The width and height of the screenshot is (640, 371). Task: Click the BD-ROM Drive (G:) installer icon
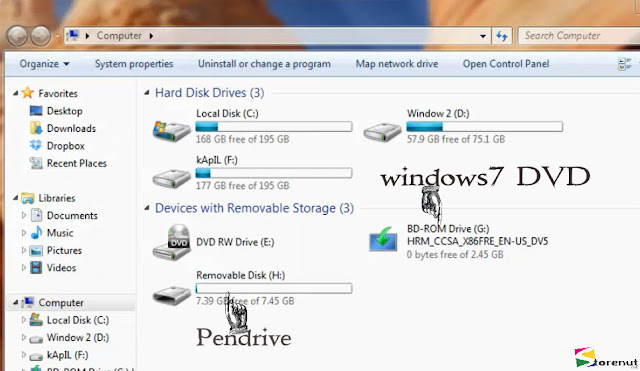click(x=383, y=239)
